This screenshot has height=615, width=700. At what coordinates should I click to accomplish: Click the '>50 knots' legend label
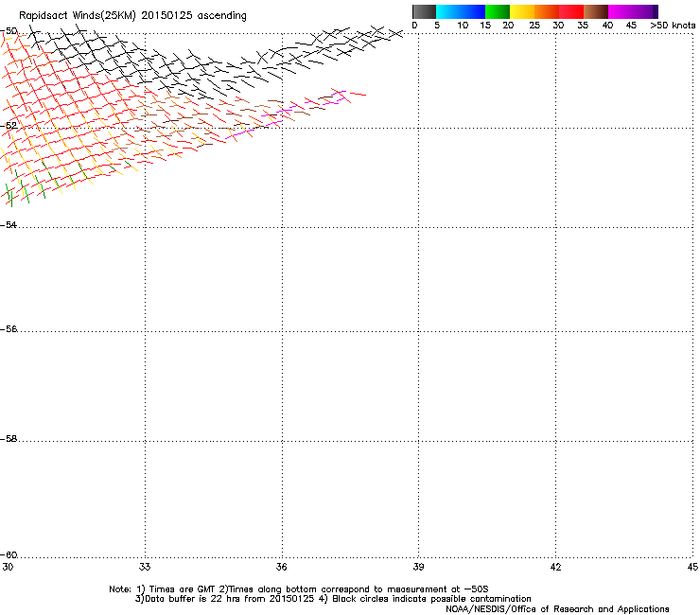click(x=673, y=26)
